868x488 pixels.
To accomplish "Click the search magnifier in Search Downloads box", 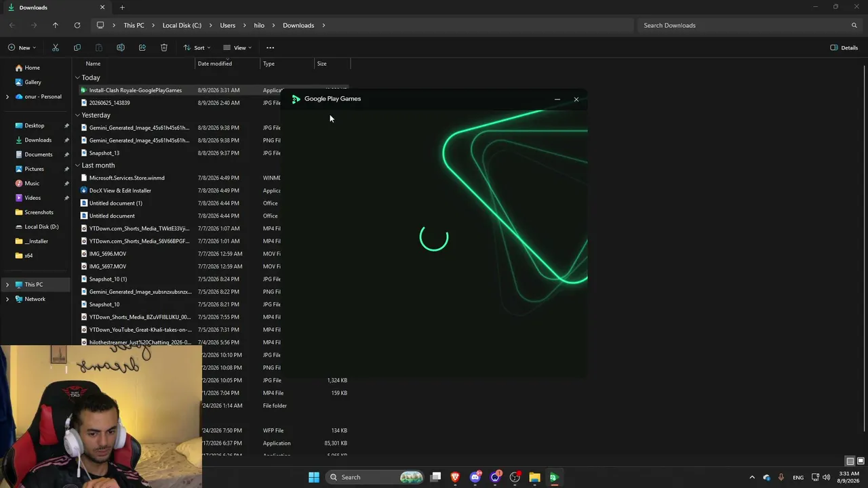I will coord(854,25).
